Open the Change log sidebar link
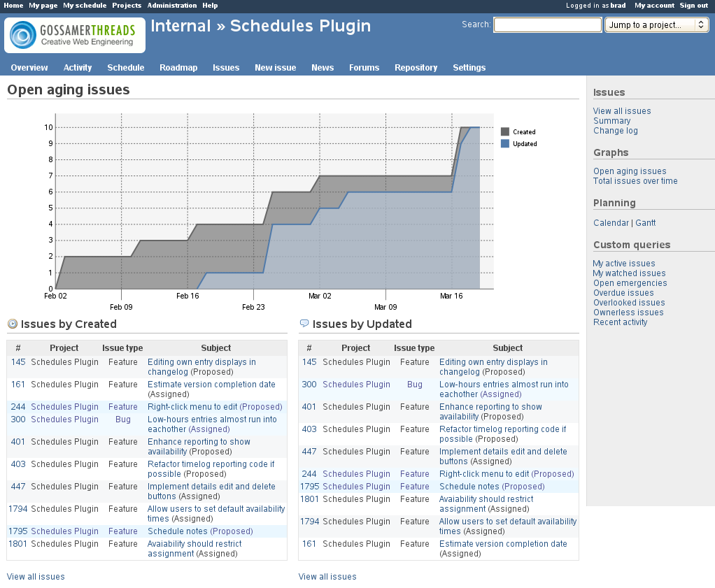Image resolution: width=715 pixels, height=588 pixels. 616,130
